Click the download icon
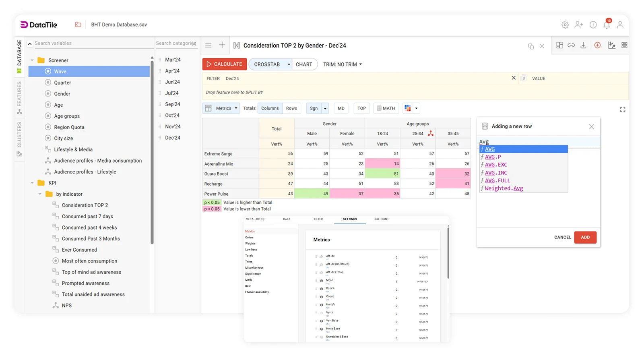The image size is (644, 360). (x=583, y=46)
